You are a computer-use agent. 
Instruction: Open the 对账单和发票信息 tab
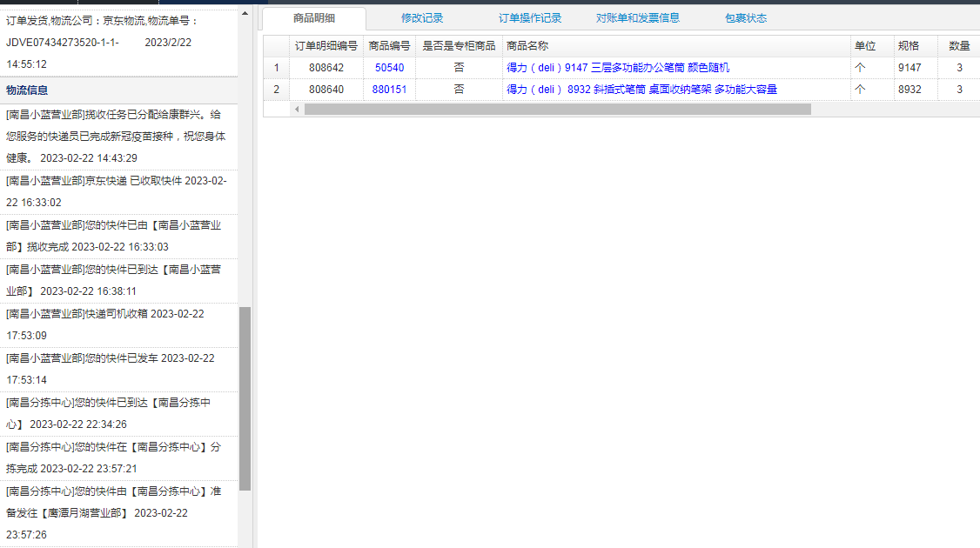click(637, 18)
